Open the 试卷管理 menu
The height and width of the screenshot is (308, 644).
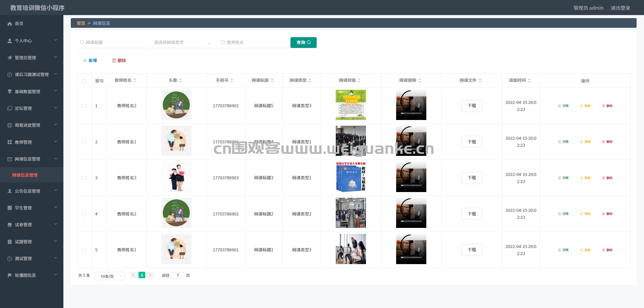point(32,225)
